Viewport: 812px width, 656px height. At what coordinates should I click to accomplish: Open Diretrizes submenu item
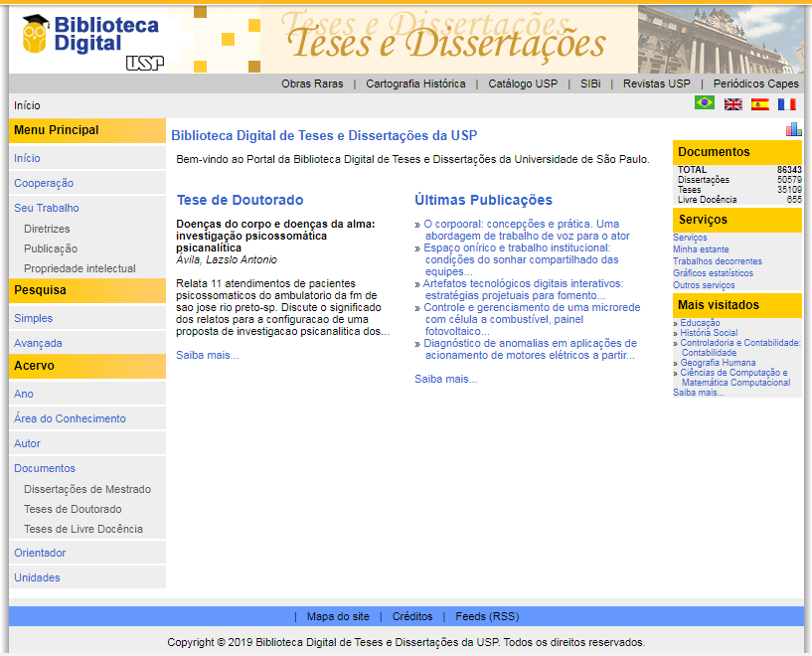click(47, 229)
